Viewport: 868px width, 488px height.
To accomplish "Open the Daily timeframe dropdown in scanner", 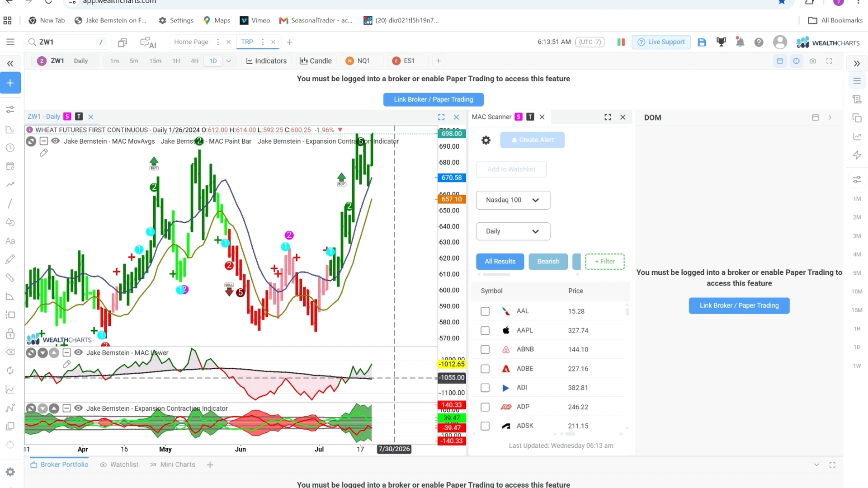I will (513, 231).
